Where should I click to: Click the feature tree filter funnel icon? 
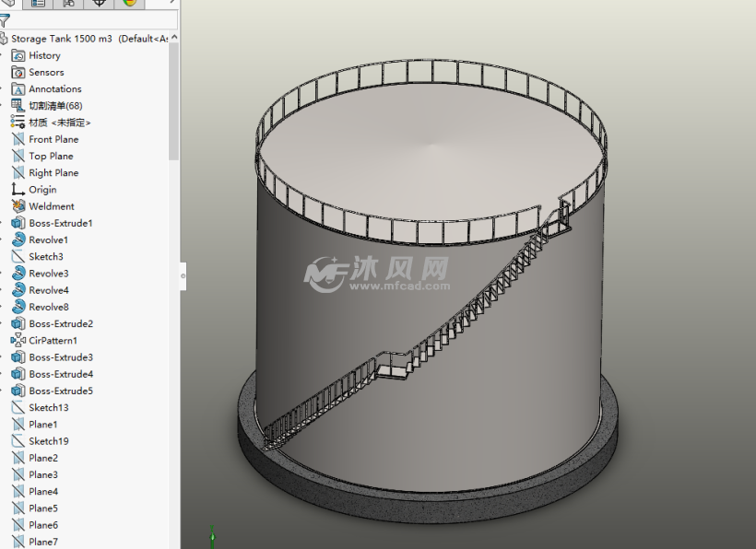click(5, 20)
